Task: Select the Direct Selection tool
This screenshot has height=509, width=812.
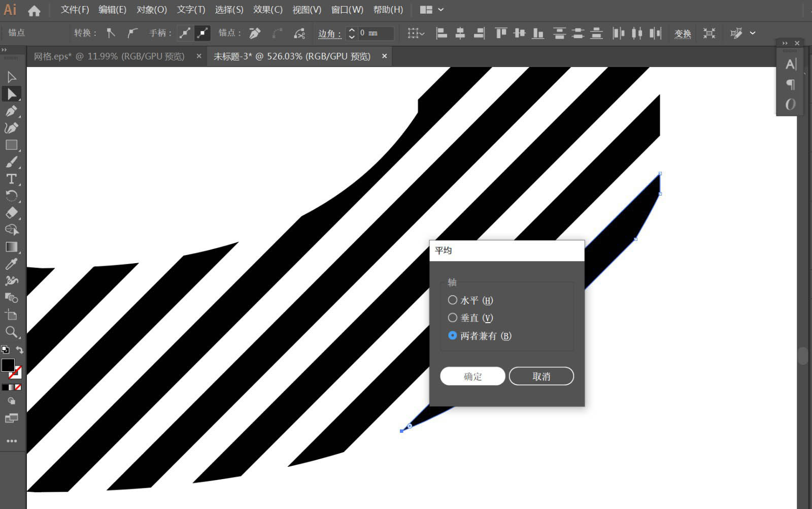Action: [x=12, y=94]
